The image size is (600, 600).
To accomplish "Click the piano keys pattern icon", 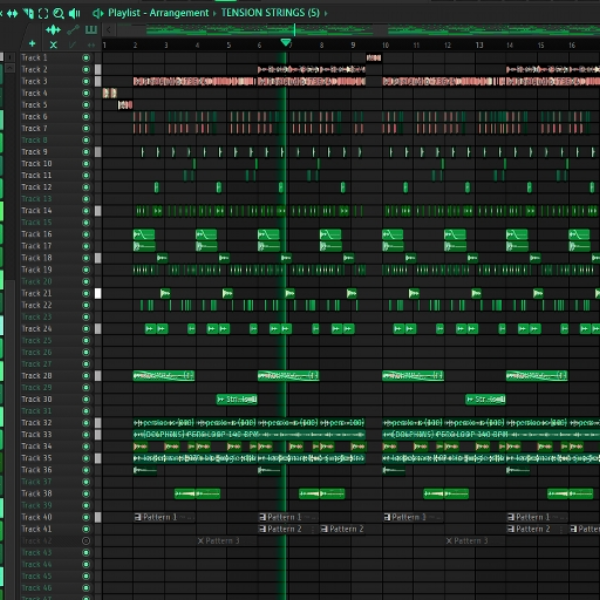I will click(91, 29).
